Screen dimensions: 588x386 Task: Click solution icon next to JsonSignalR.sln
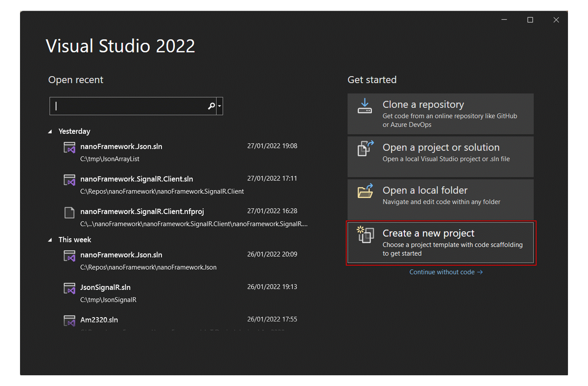(69, 288)
